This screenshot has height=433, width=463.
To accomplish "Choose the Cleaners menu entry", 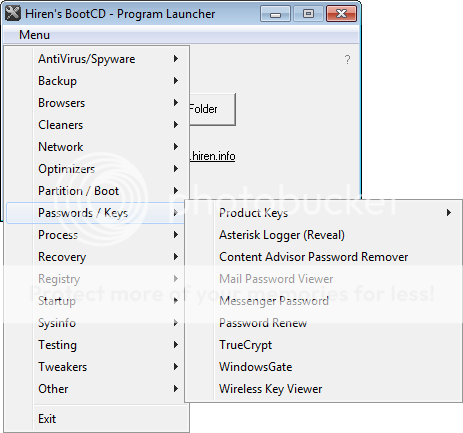I will [97, 125].
